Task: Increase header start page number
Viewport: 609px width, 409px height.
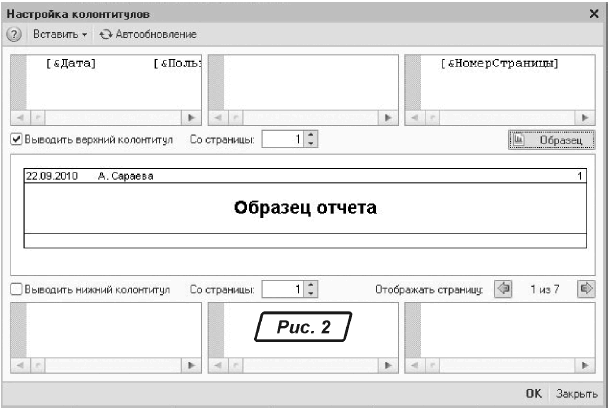Action: pyautogui.click(x=311, y=136)
